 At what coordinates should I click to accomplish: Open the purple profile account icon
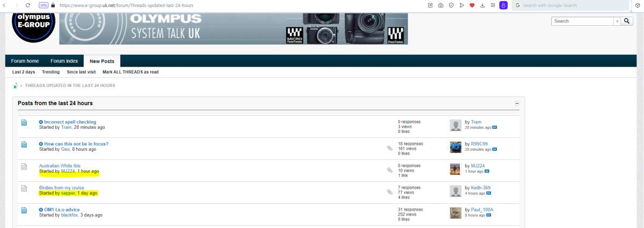coord(503,5)
